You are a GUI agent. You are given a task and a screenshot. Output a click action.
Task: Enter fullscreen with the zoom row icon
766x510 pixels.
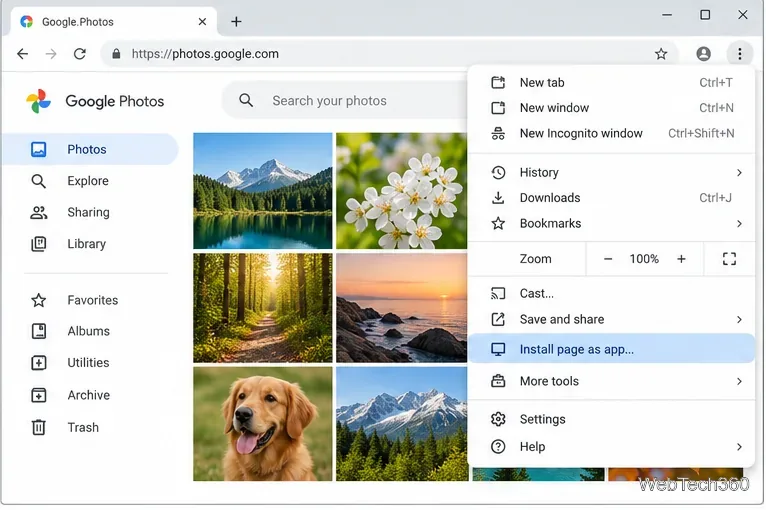point(729,259)
